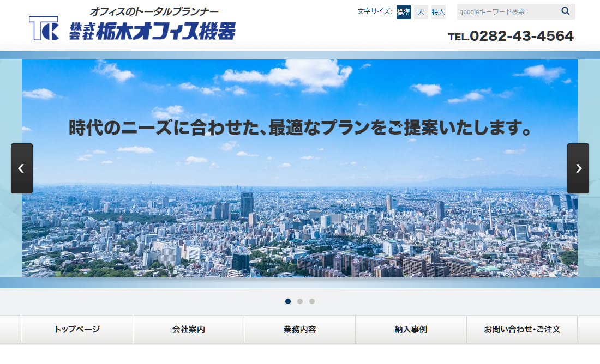Open the 業務内容 navigation item
This screenshot has width=600, height=364.
point(299,329)
